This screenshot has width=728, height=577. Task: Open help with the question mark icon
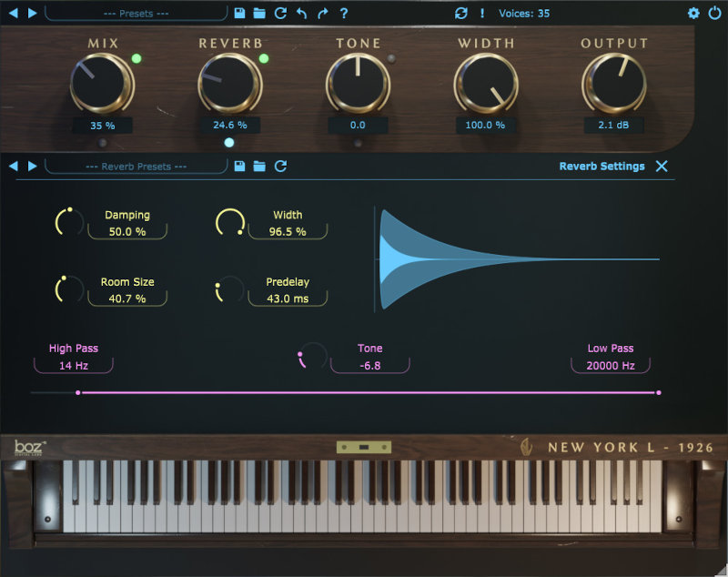click(343, 13)
